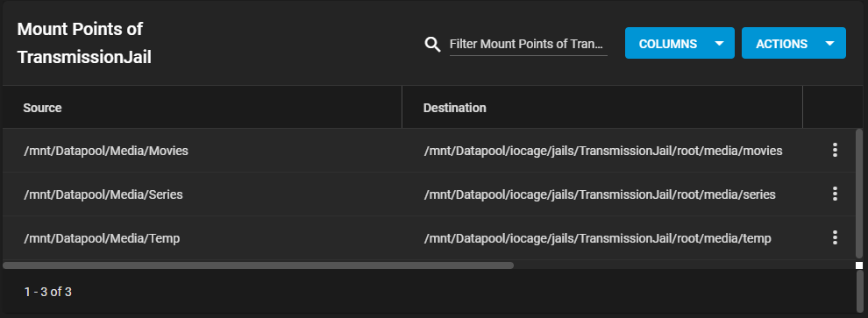
Task: Expand the ACTIONS dropdown arrow
Action: tap(829, 44)
